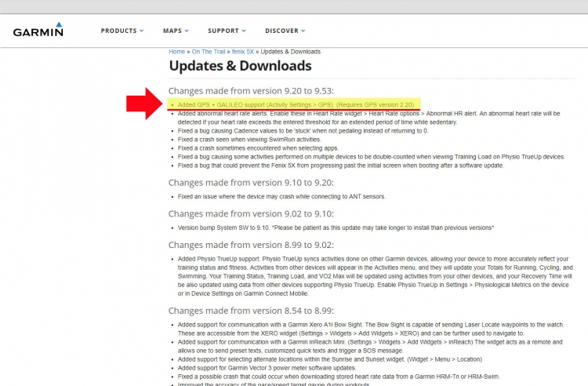
Task: Click the 'Changes made from version 8.54 to 8.99' heading
Action: pos(251,311)
